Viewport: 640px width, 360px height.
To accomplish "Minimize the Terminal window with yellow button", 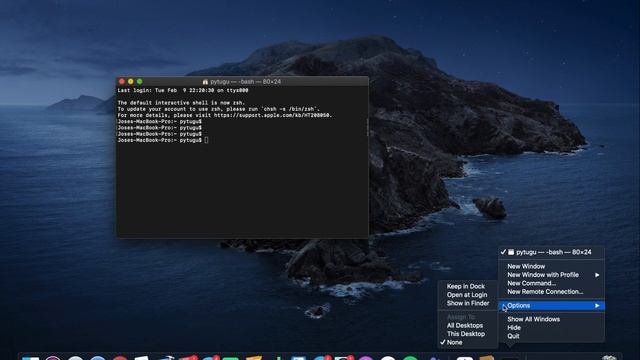I will click(131, 82).
